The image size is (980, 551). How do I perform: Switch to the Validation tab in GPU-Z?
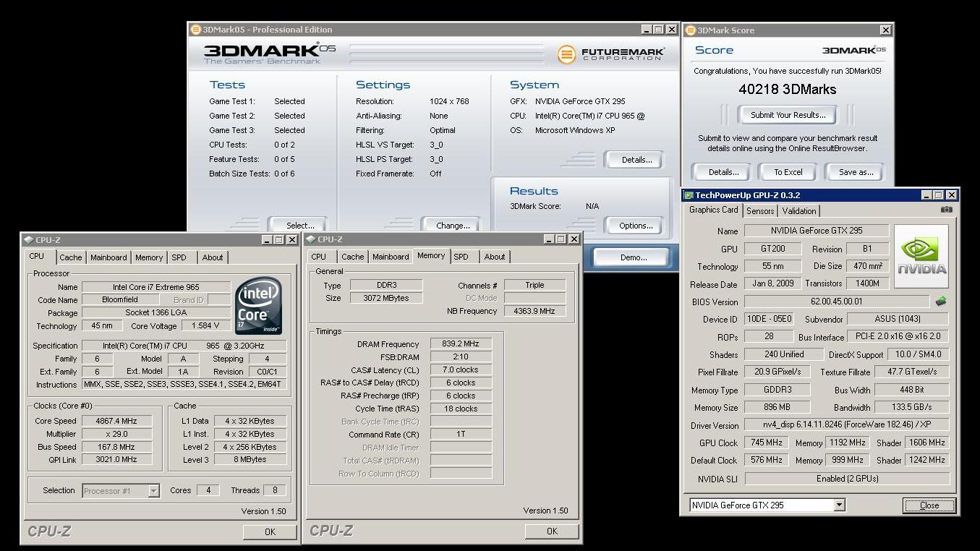click(x=799, y=211)
